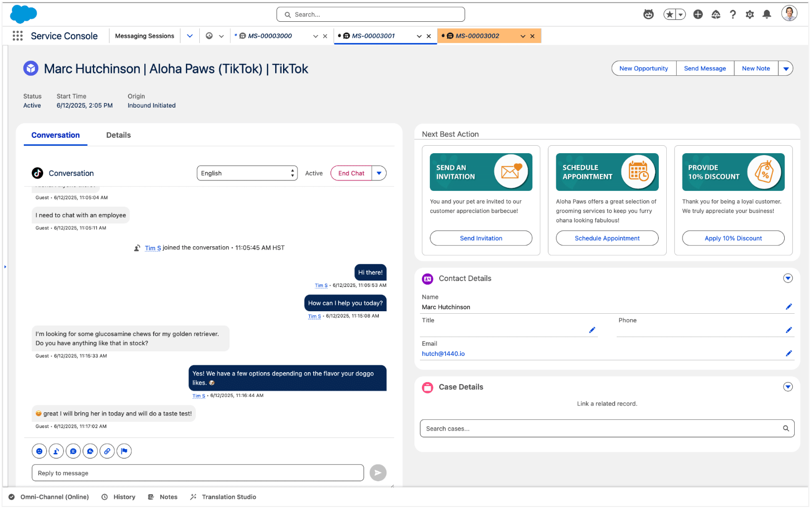
Task: Open the Notifications bell
Action: coord(767,14)
